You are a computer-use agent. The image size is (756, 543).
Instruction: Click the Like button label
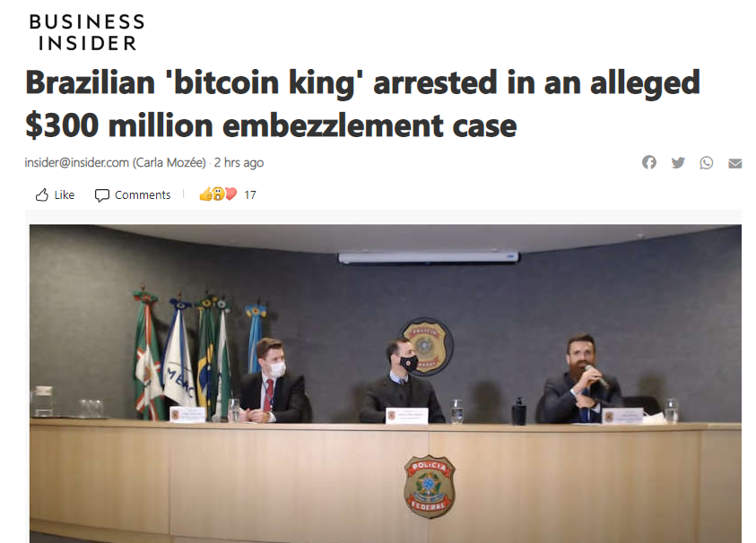[x=65, y=194]
